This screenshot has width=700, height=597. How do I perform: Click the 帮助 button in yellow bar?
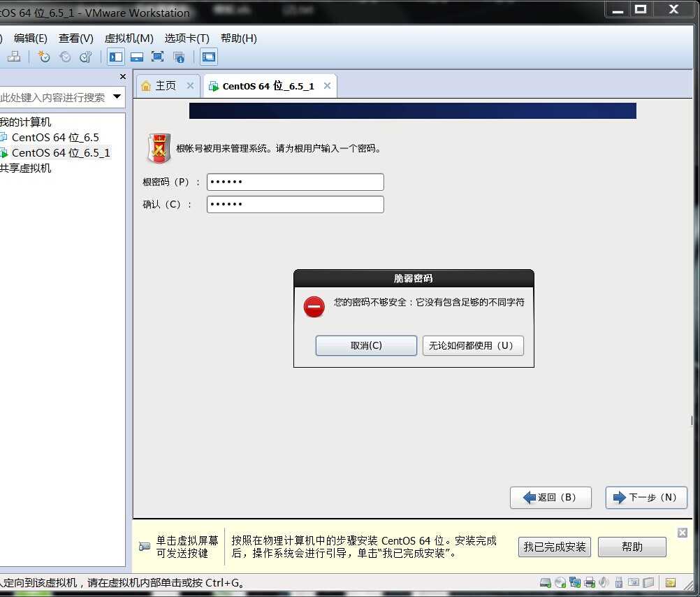click(632, 547)
